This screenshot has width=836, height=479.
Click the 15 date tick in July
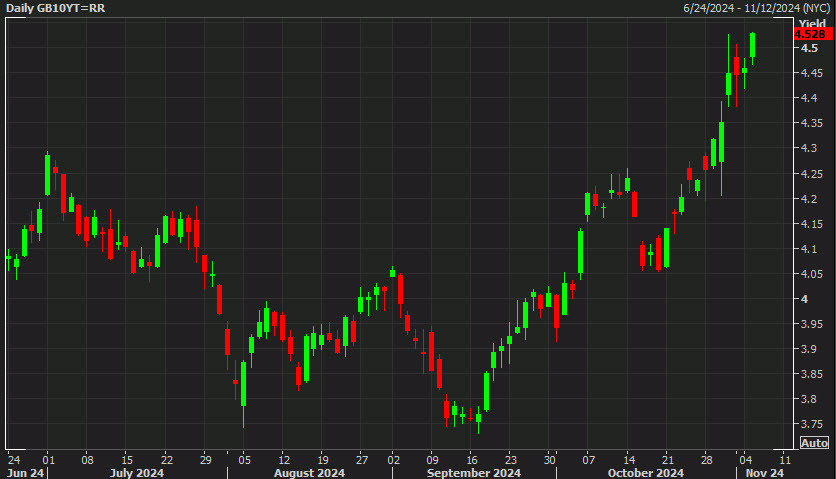(127, 460)
